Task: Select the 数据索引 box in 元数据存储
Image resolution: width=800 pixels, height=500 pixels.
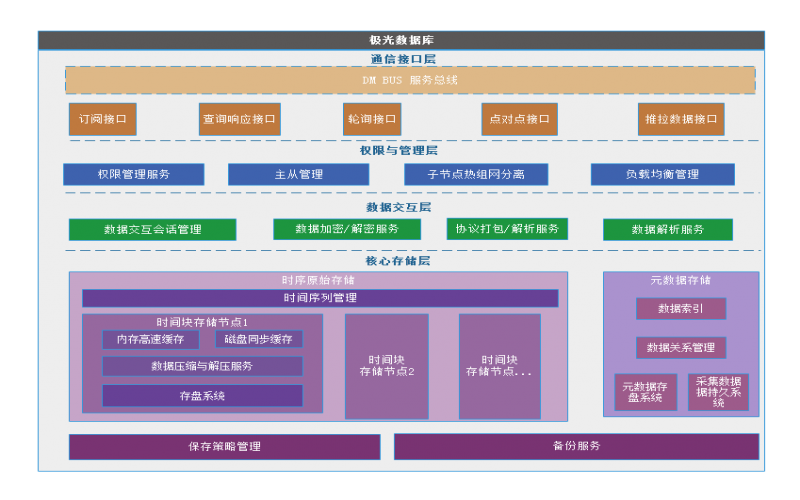Action: pyautogui.click(x=680, y=309)
